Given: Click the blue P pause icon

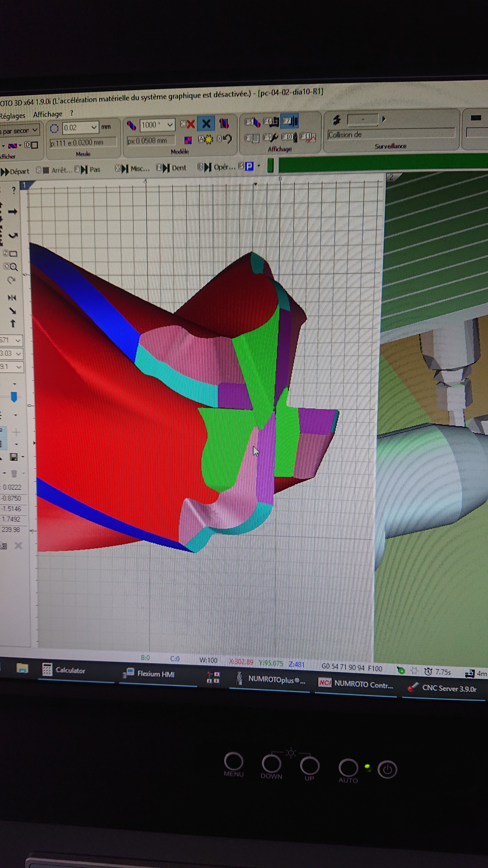Looking at the screenshot, I should tap(249, 166).
